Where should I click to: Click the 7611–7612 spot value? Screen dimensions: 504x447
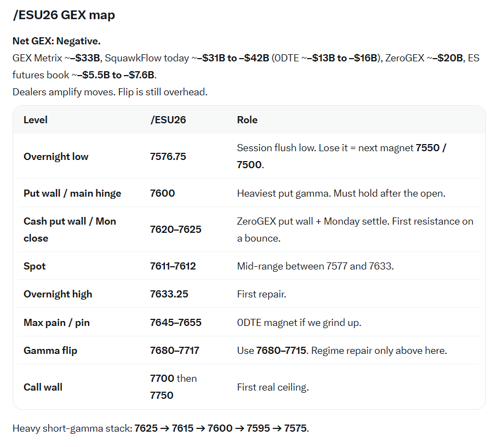click(x=173, y=266)
